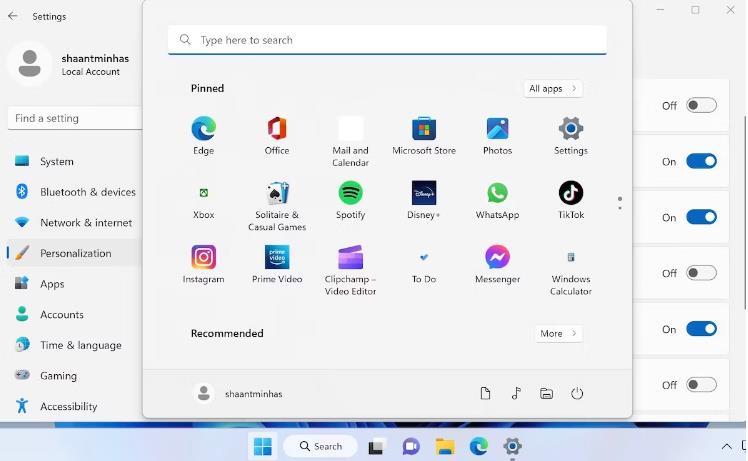The height and width of the screenshot is (461, 748).
Task: Launch the Office pinned app
Action: tap(277, 136)
